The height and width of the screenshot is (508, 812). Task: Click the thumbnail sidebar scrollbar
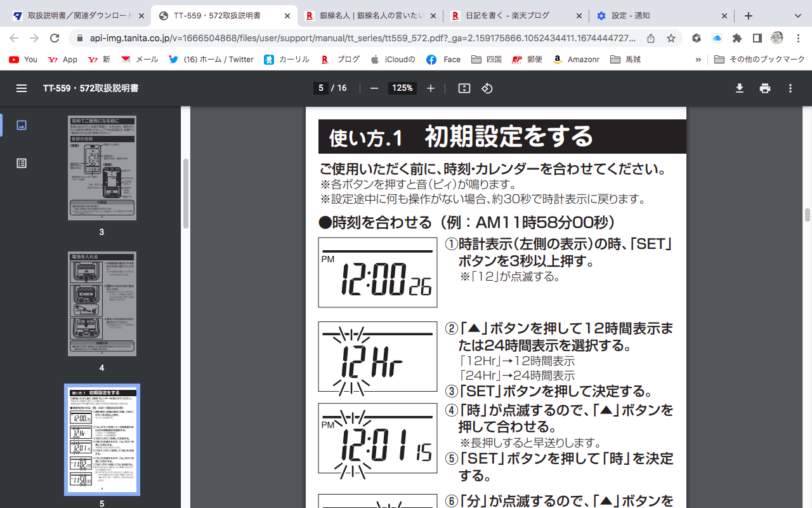point(185,194)
